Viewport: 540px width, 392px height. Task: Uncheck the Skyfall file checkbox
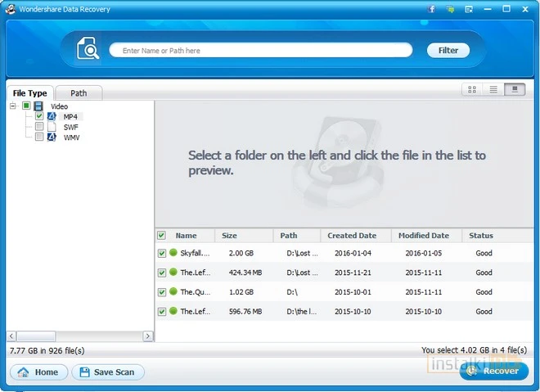[x=162, y=253]
